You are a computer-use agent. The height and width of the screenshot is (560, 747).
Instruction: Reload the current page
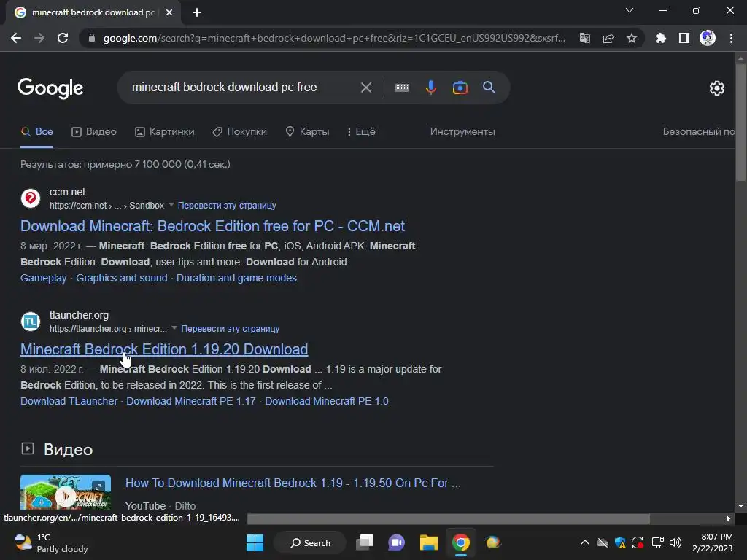pyautogui.click(x=63, y=38)
